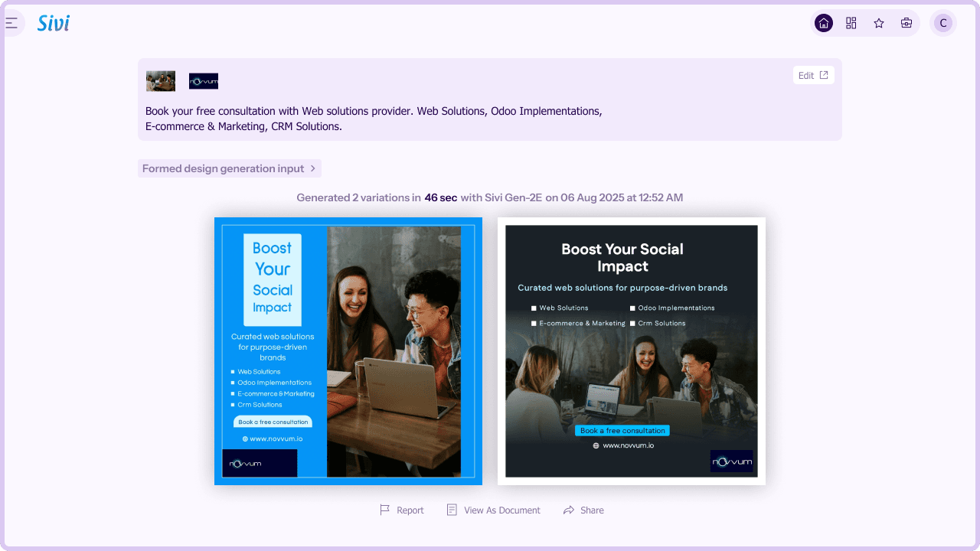This screenshot has height=551, width=980.
Task: Go to Home via the house icon
Action: (x=824, y=23)
